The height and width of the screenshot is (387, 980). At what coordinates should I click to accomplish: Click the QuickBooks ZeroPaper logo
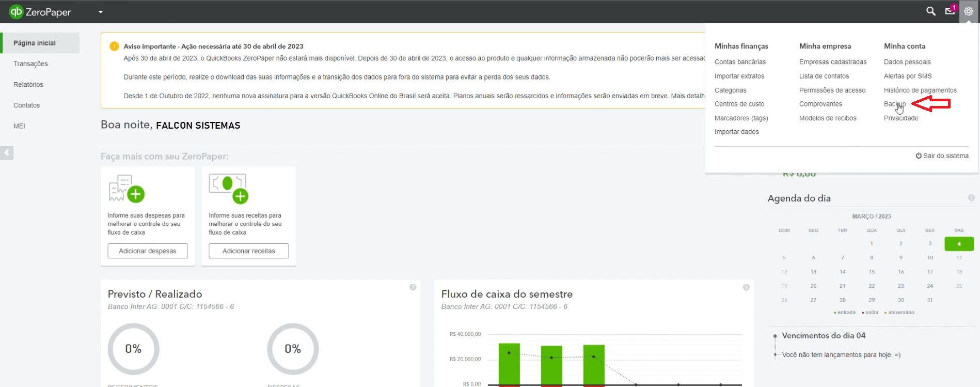(40, 11)
